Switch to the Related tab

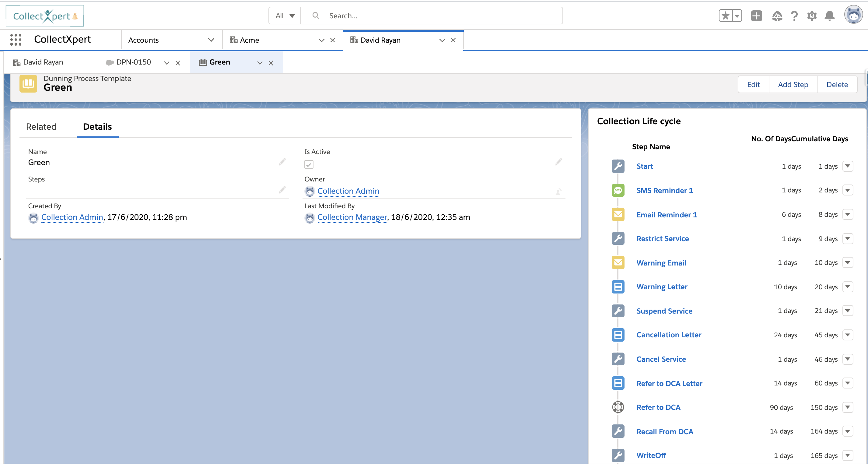point(41,127)
